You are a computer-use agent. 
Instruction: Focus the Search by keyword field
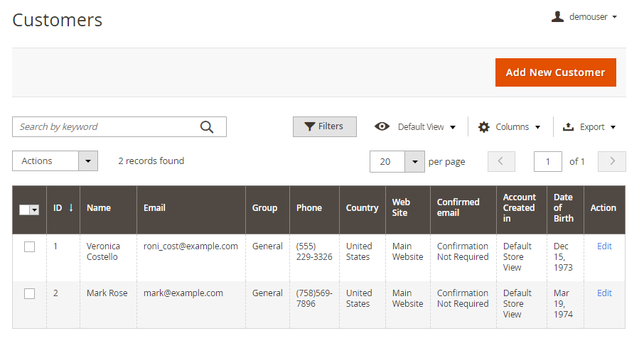click(x=107, y=127)
